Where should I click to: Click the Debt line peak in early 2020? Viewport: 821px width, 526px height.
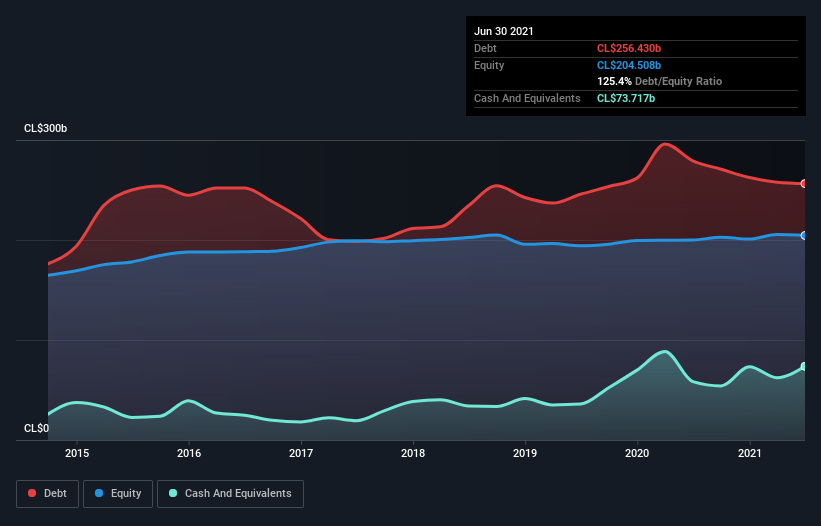(x=665, y=144)
